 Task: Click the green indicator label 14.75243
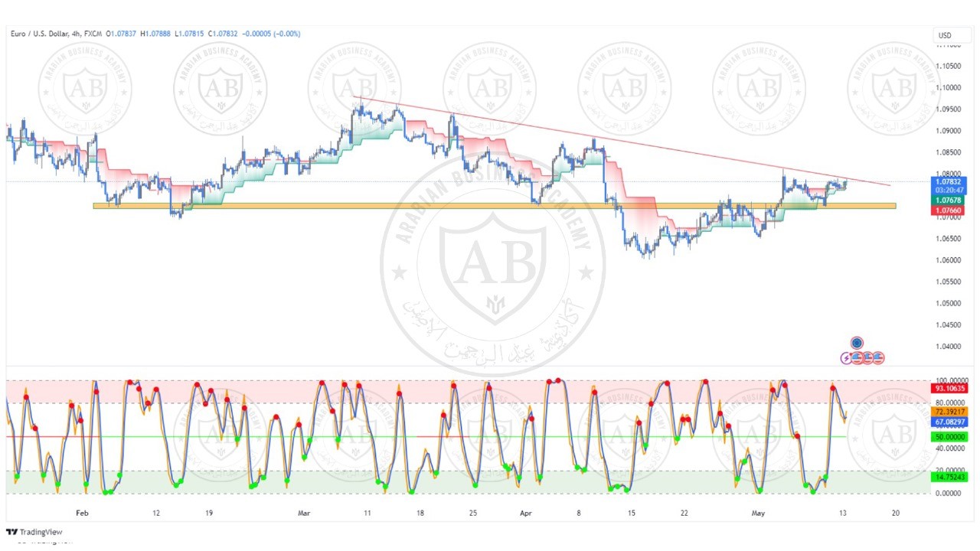tap(949, 477)
